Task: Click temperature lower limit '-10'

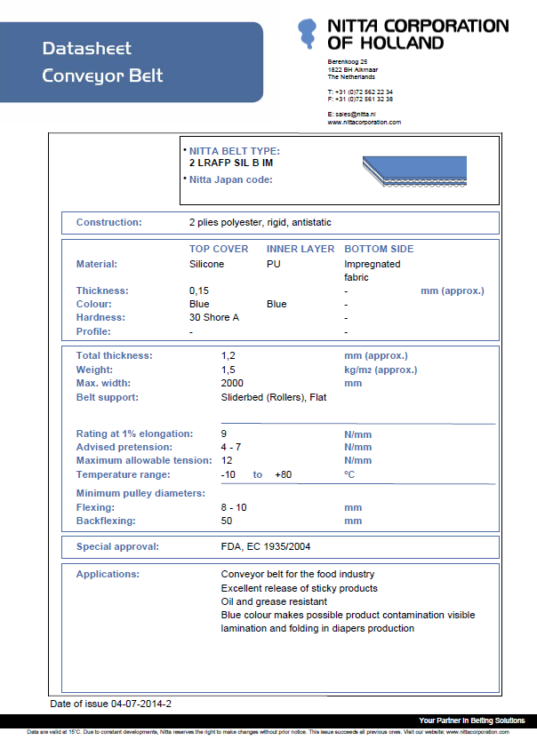Action: (x=228, y=475)
